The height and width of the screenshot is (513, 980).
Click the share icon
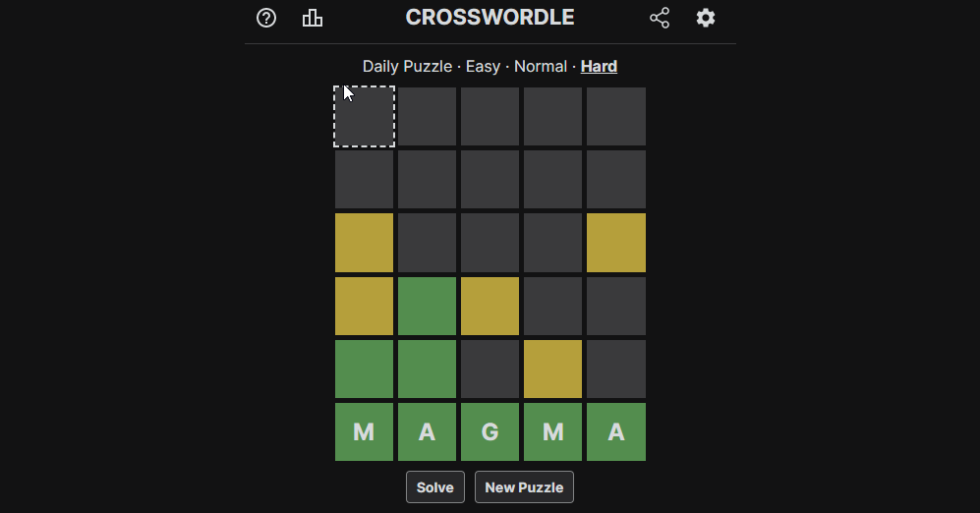660,18
